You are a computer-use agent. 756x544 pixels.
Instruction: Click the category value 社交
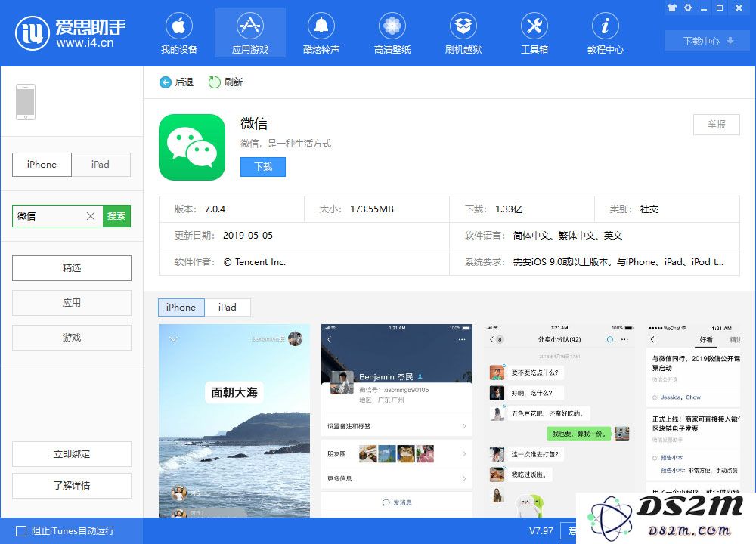(649, 209)
